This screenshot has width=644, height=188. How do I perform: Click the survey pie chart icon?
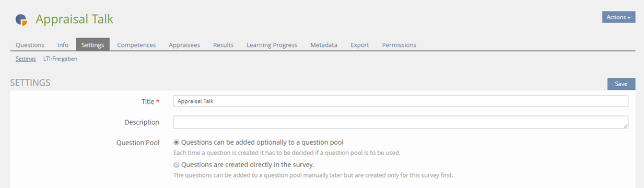(21, 19)
